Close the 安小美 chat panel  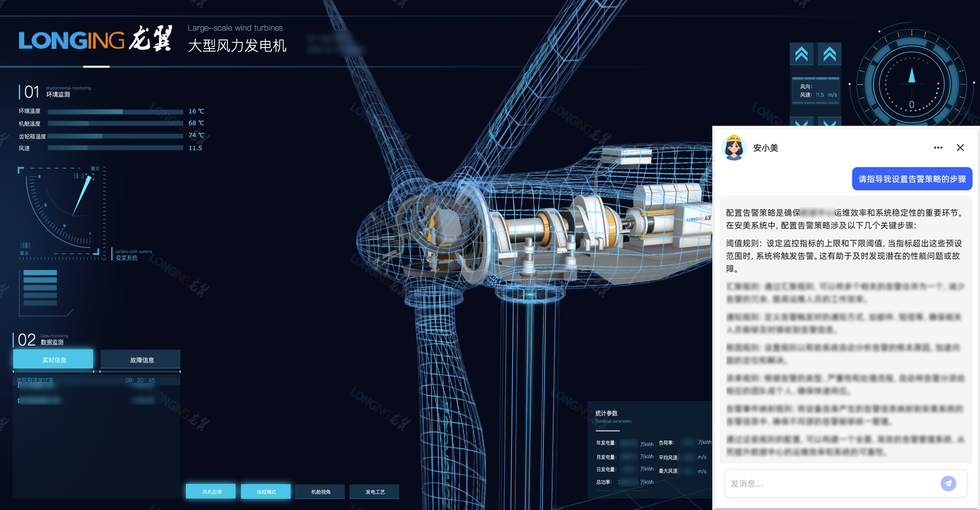click(960, 148)
